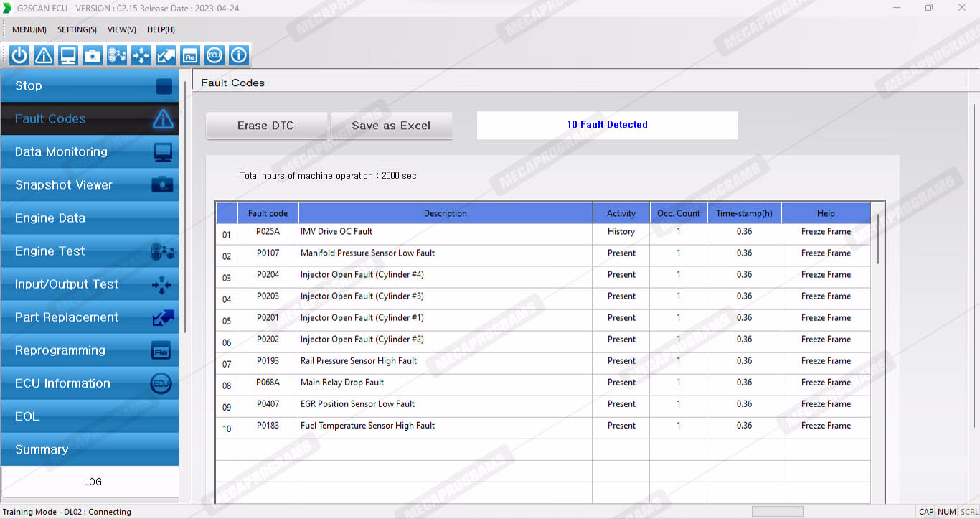
Task: Open the SETTING(S) menu
Action: point(77,29)
